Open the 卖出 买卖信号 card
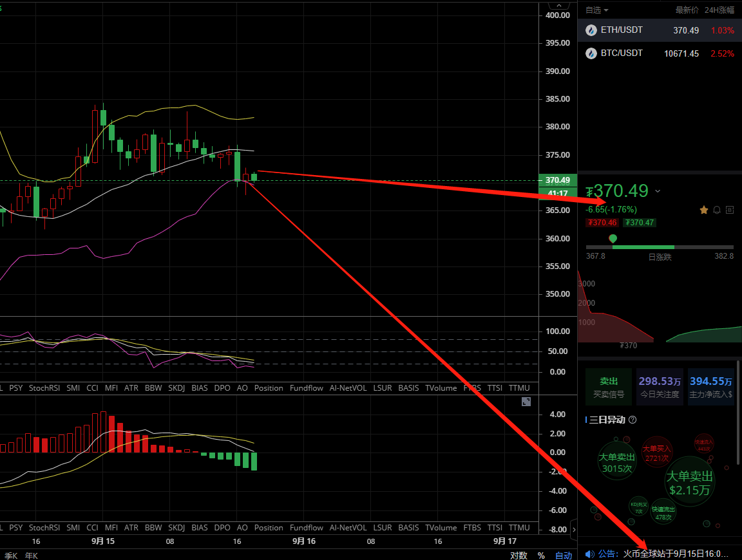 pos(609,387)
